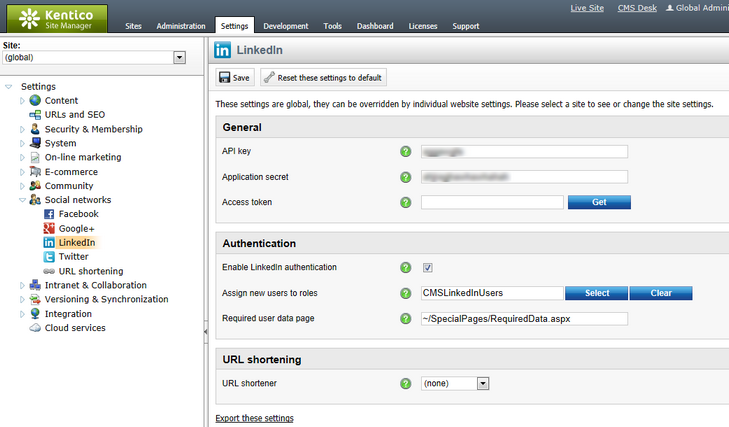Show help for API key
The height and width of the screenshot is (427, 729).
coord(405,151)
